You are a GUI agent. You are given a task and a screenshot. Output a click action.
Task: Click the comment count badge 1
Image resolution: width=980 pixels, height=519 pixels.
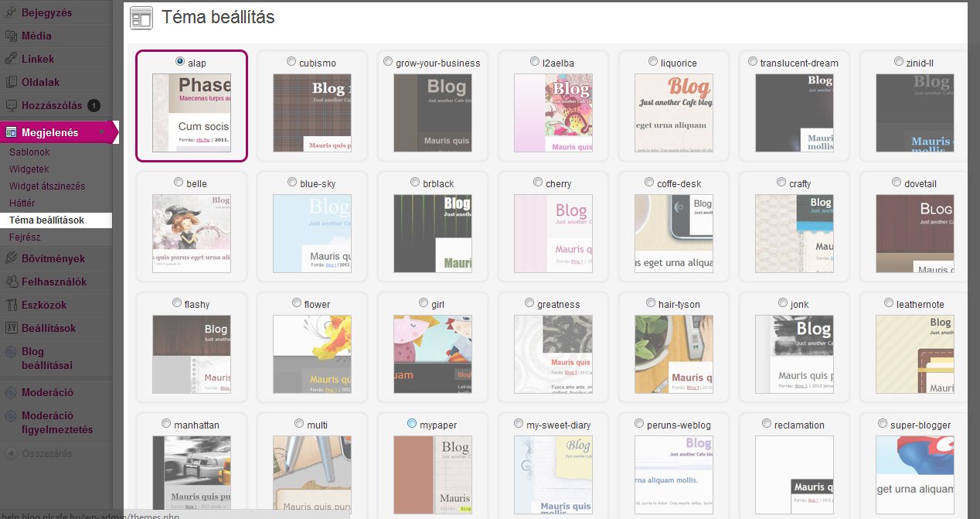94,105
